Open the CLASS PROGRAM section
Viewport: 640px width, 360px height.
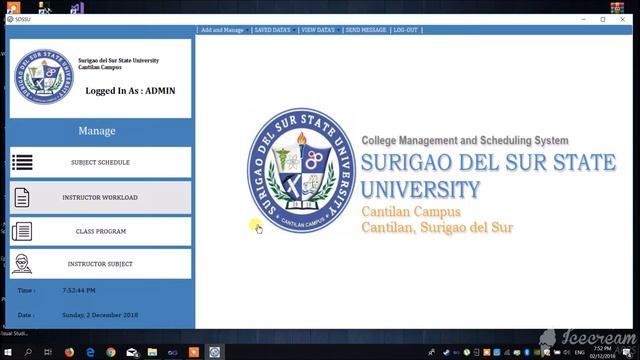click(100, 231)
